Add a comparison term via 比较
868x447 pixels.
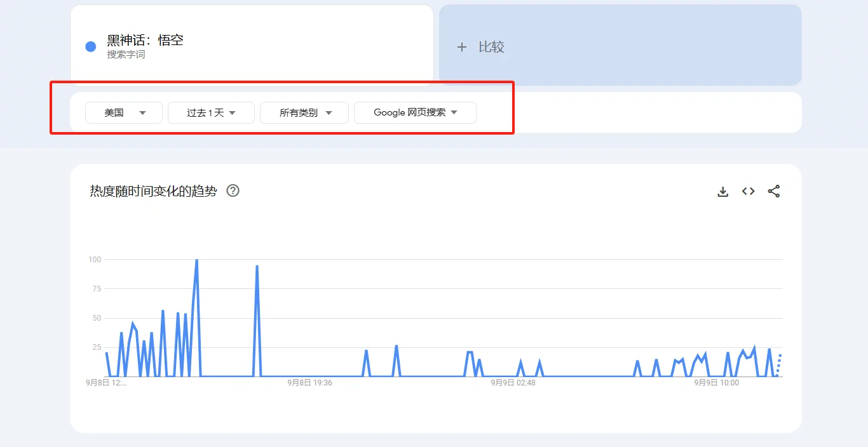[620, 45]
